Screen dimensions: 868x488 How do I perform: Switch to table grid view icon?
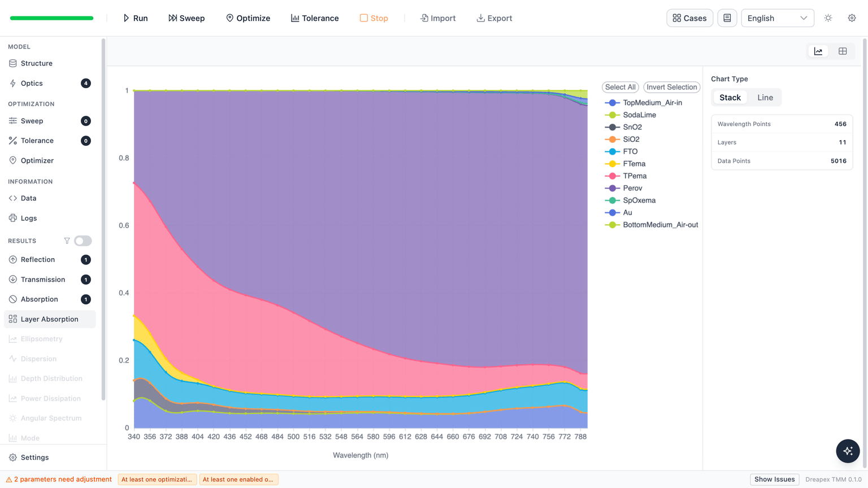coord(843,51)
